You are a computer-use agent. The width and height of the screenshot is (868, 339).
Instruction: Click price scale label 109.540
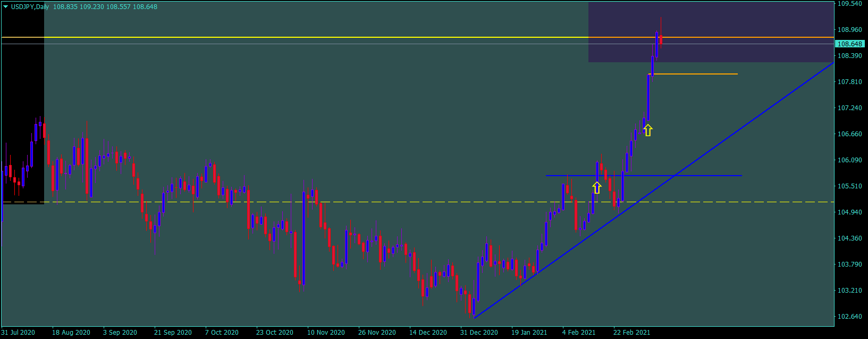[850, 4]
